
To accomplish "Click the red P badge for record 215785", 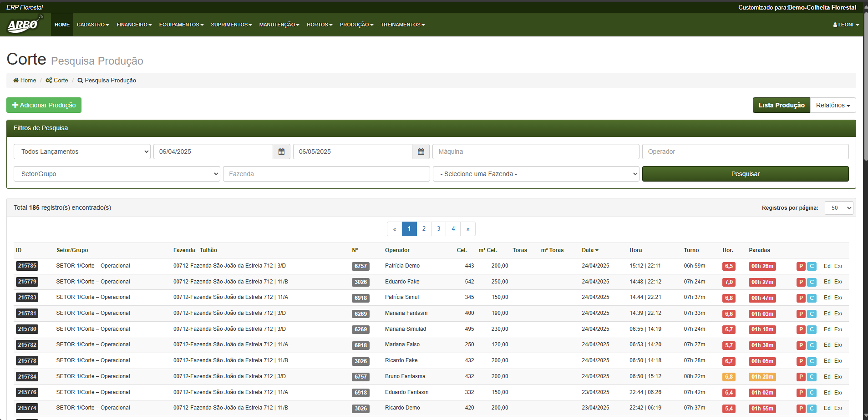I will pyautogui.click(x=801, y=266).
